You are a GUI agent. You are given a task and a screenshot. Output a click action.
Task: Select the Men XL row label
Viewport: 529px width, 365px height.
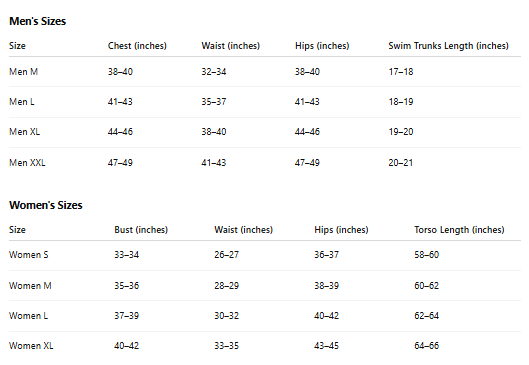24,132
